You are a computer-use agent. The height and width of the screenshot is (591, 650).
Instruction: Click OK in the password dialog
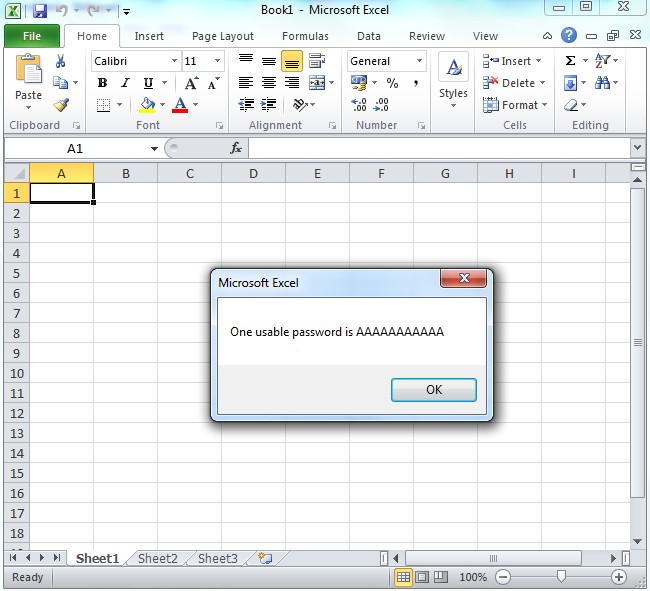[434, 390]
